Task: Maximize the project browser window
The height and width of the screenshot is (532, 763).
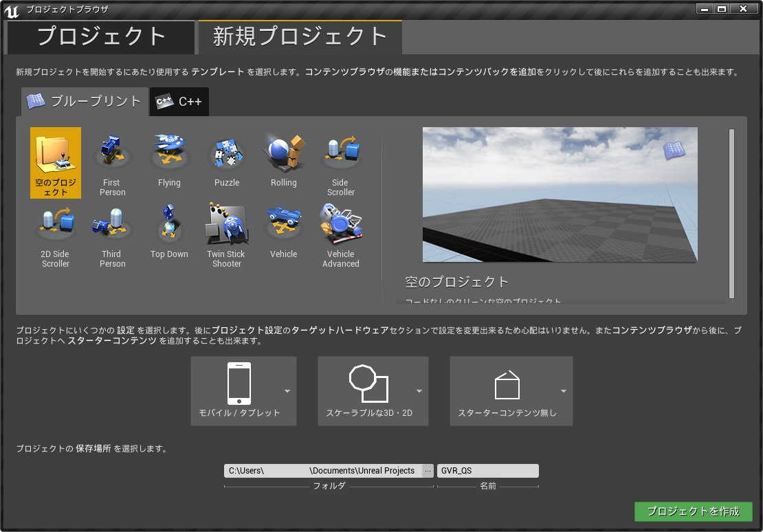Action: (722, 9)
